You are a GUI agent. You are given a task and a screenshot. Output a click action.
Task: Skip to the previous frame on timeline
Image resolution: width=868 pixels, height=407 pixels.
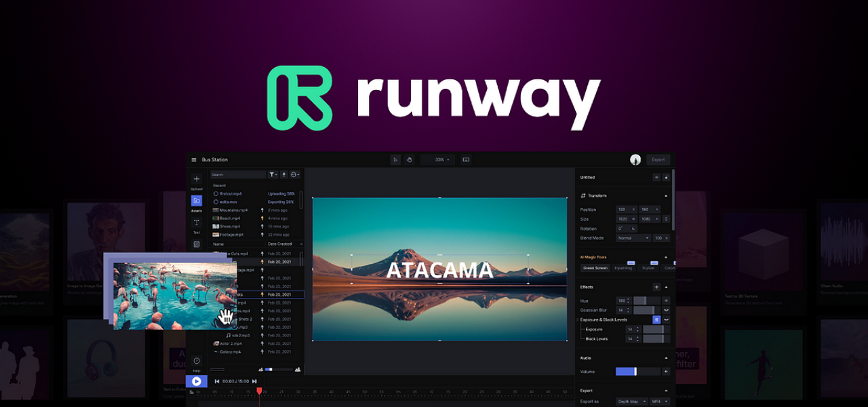(x=217, y=381)
